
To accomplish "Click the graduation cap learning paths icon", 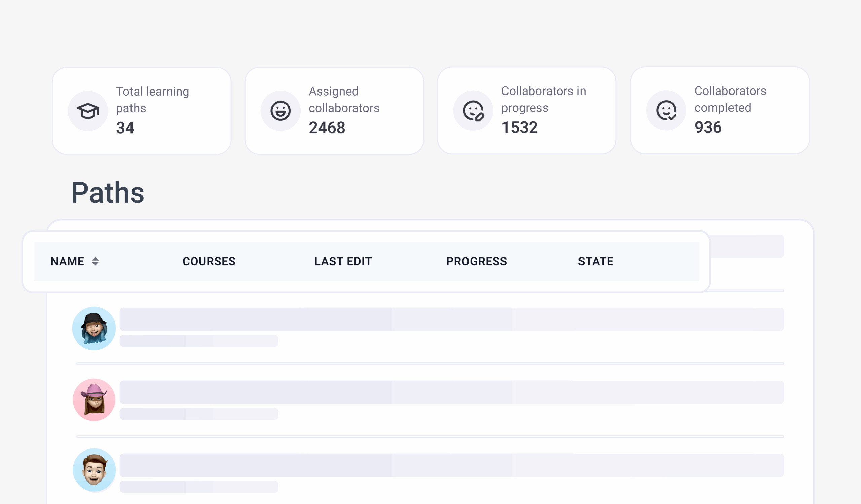I will [x=88, y=111].
